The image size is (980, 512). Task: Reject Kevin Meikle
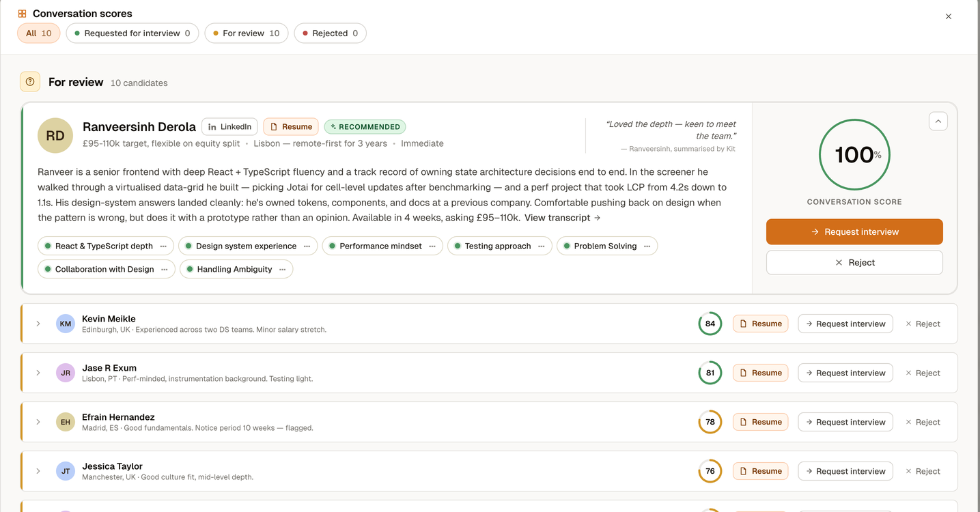tap(923, 324)
